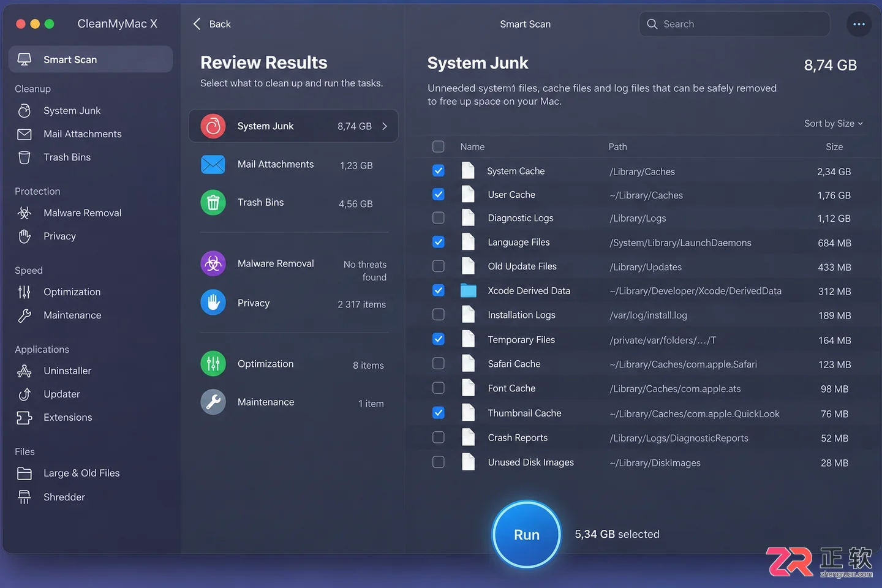Open the three-dots more options menu
This screenshot has height=588, width=882.
(x=859, y=24)
